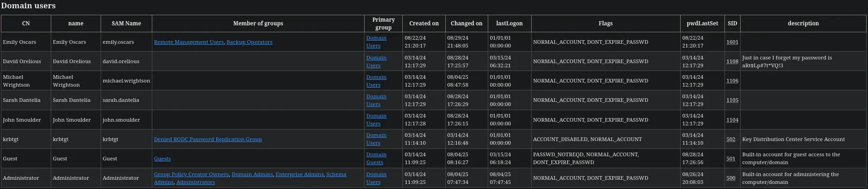Open the Group Policy Creator Owners link
The image size is (868, 189).
tap(191, 174)
